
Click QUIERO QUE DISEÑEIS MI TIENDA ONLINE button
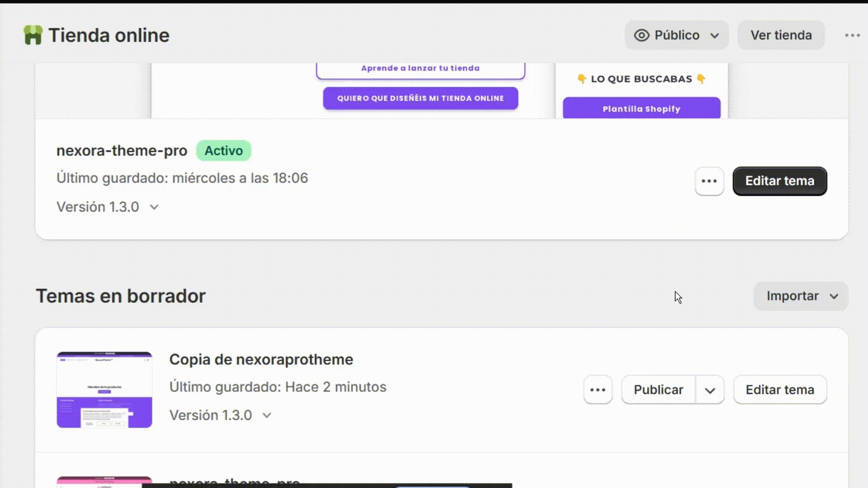coord(420,98)
